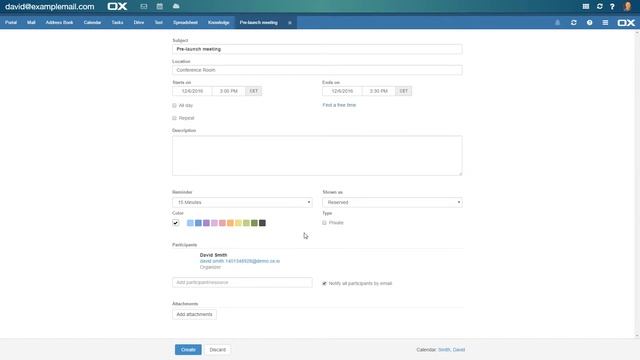Open the Knowledge tab

click(218, 22)
